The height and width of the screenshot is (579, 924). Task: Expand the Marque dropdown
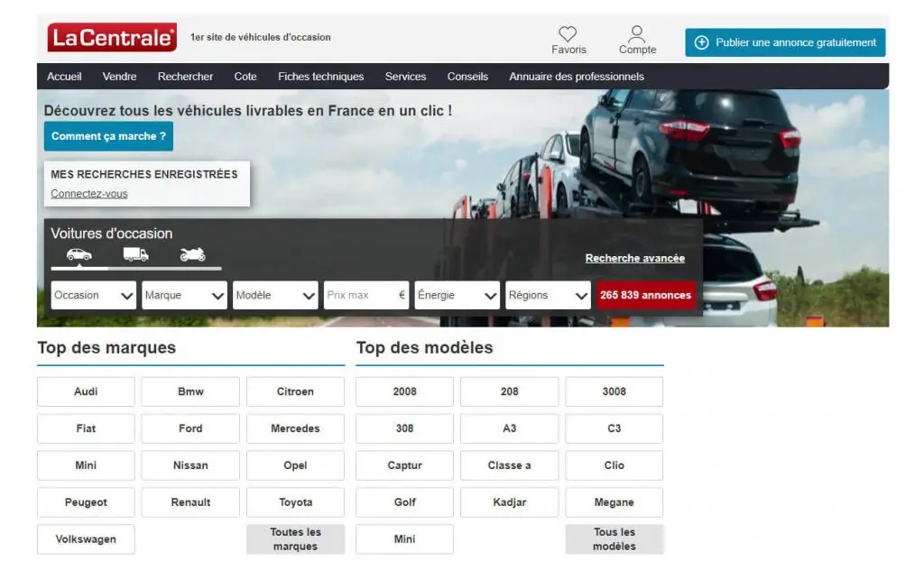pyautogui.click(x=184, y=295)
